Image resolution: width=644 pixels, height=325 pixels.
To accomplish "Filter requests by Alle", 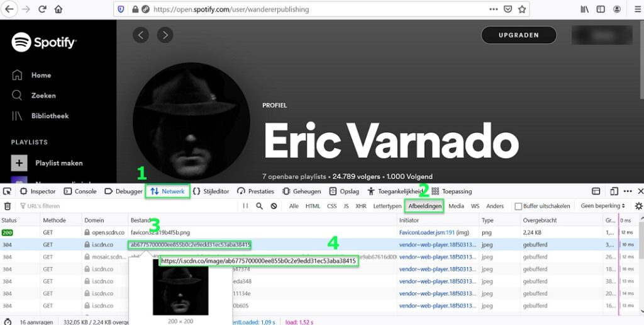I will click(x=294, y=206).
